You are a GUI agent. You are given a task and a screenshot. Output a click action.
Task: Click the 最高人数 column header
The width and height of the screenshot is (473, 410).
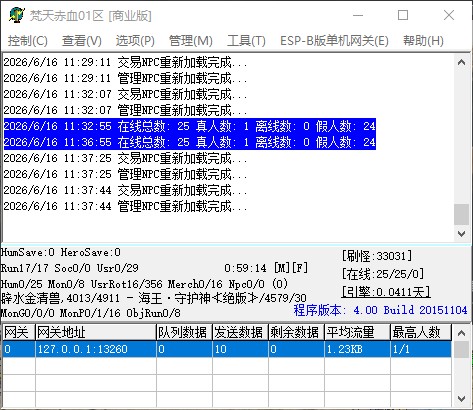[x=421, y=333]
